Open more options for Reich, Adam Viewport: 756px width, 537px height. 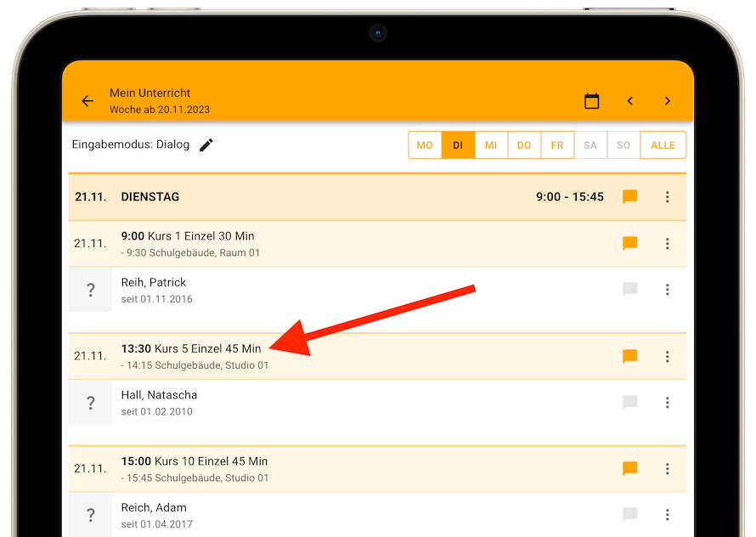coord(668,515)
